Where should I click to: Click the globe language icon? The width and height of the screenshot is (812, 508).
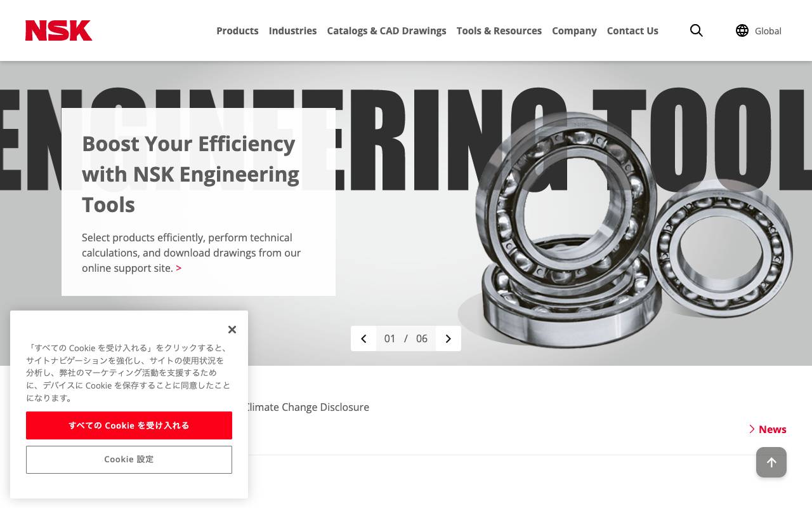tap(742, 30)
